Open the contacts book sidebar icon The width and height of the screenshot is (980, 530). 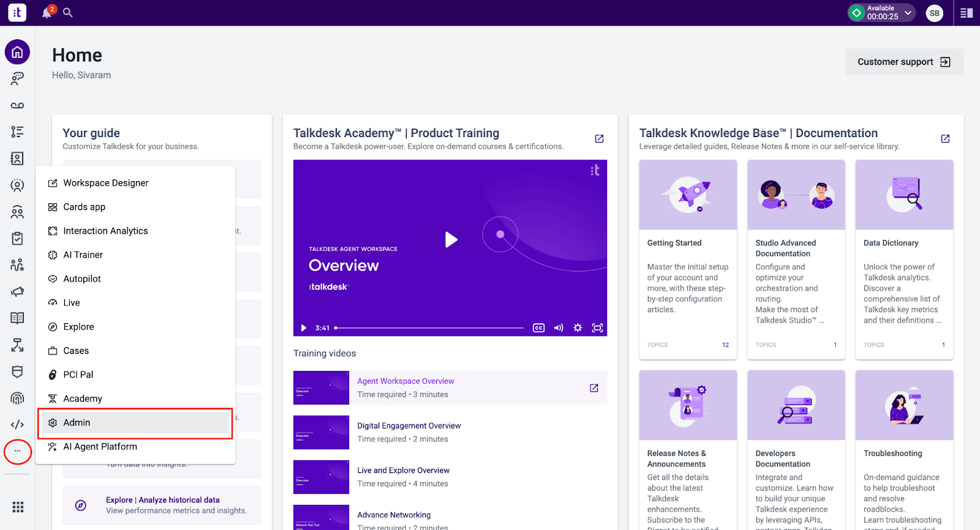(17, 159)
